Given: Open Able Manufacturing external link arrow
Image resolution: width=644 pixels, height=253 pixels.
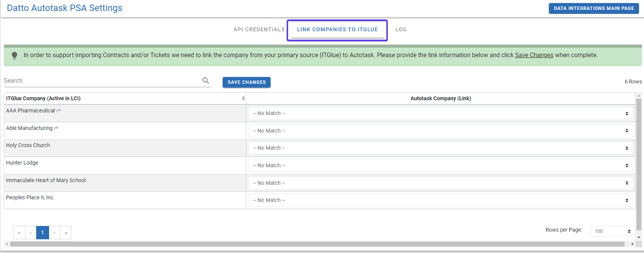Looking at the screenshot, I should pos(56,128).
